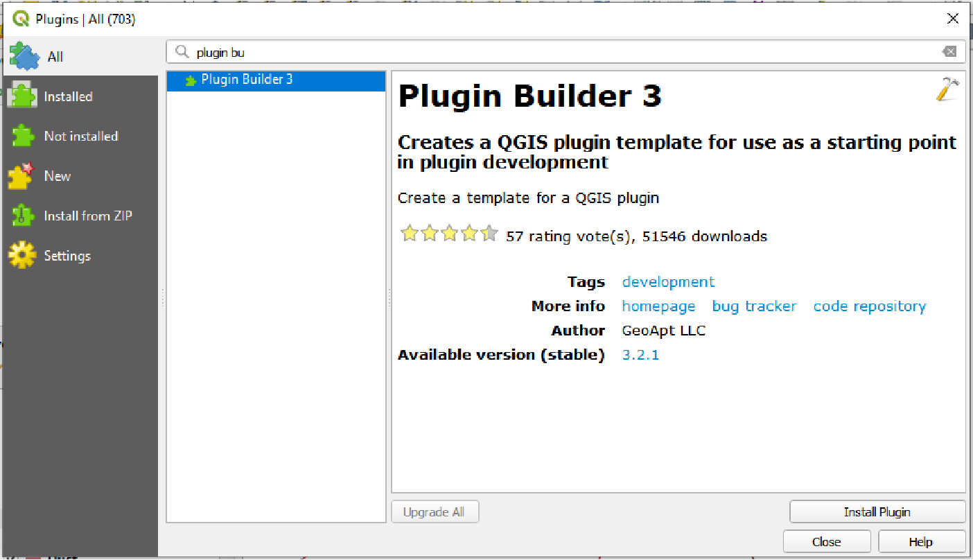
Task: Click the Close button
Action: pos(827,542)
